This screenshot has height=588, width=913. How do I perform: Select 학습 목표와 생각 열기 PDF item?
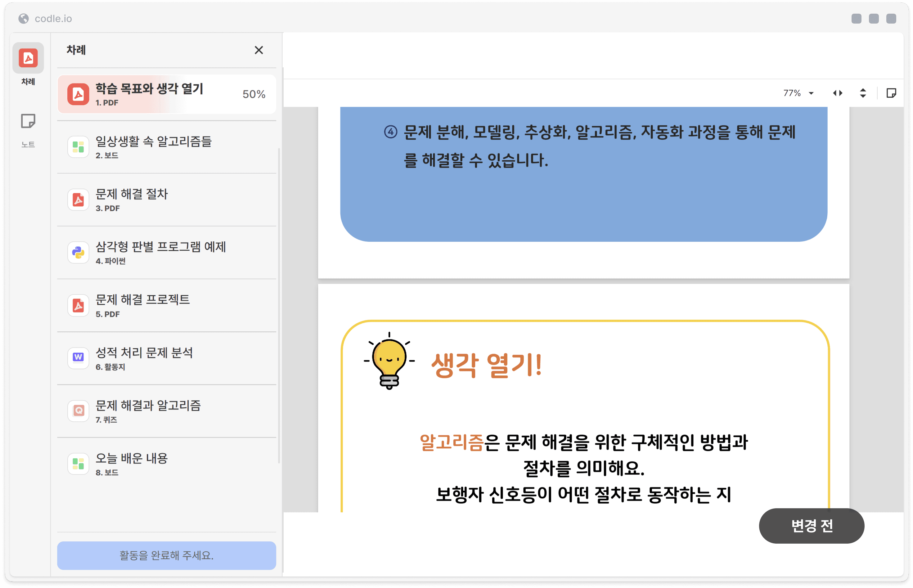coord(149,94)
